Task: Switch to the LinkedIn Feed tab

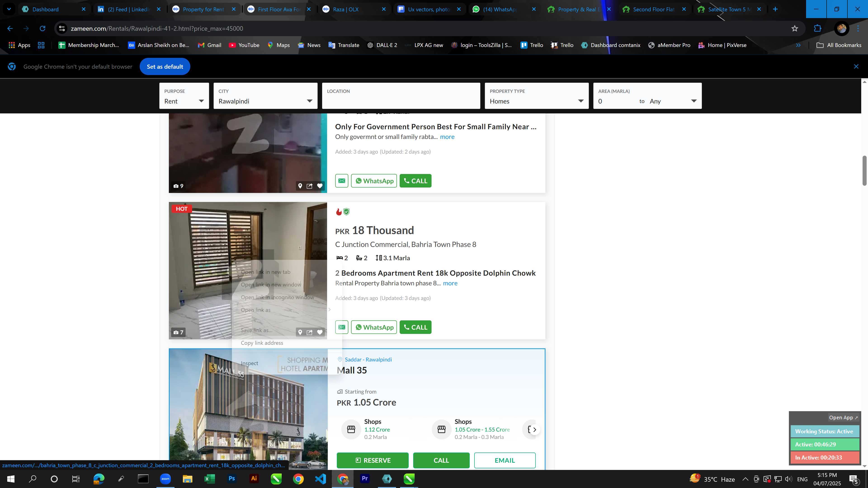Action: 129,9
